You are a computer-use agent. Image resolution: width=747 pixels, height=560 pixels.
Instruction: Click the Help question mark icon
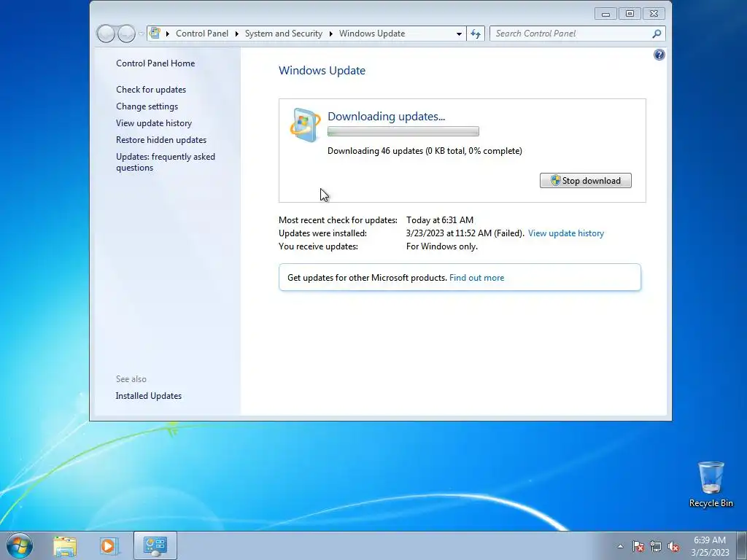pos(659,55)
